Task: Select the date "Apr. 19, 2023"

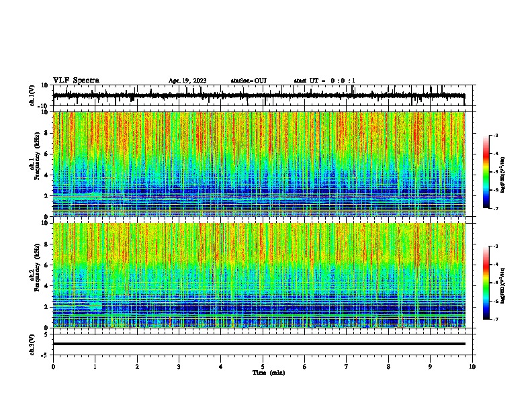Action: [x=187, y=81]
